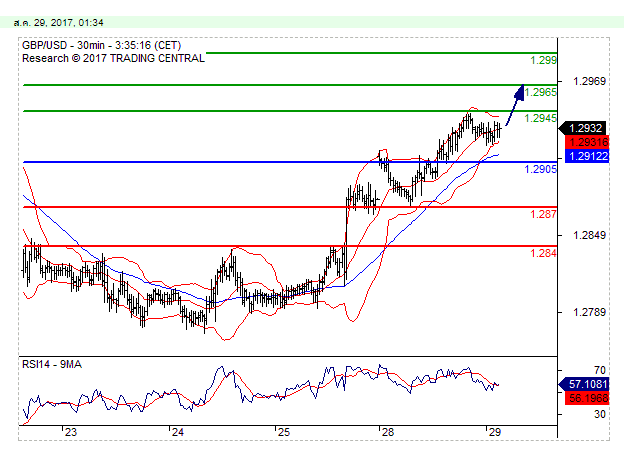The image size is (624, 452).
Task: Select the red 56.1968 RSI value tag
Action: 584,397
